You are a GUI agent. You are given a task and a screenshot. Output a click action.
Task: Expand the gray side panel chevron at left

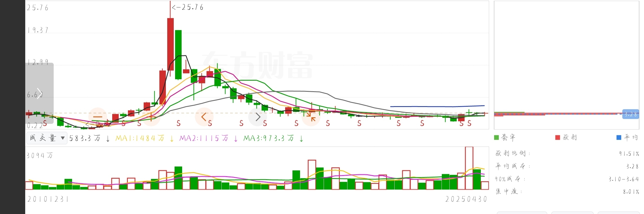(39, 93)
